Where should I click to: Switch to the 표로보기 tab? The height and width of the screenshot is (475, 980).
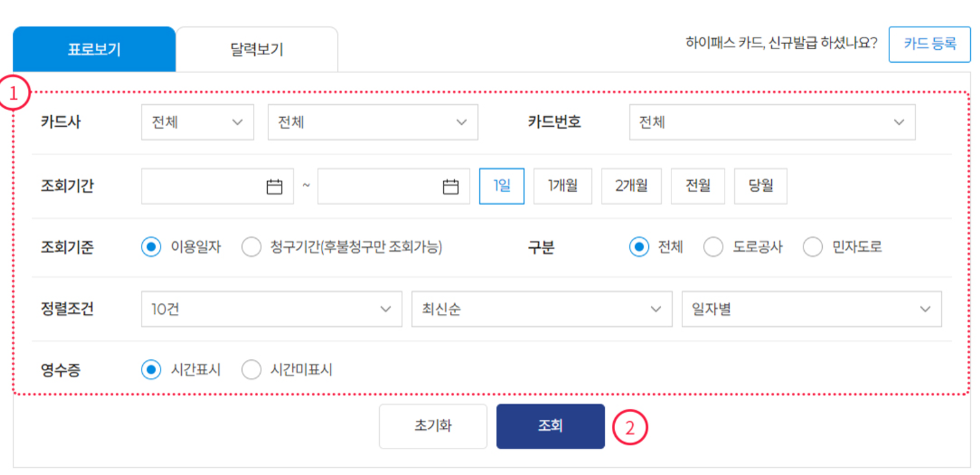click(x=93, y=47)
